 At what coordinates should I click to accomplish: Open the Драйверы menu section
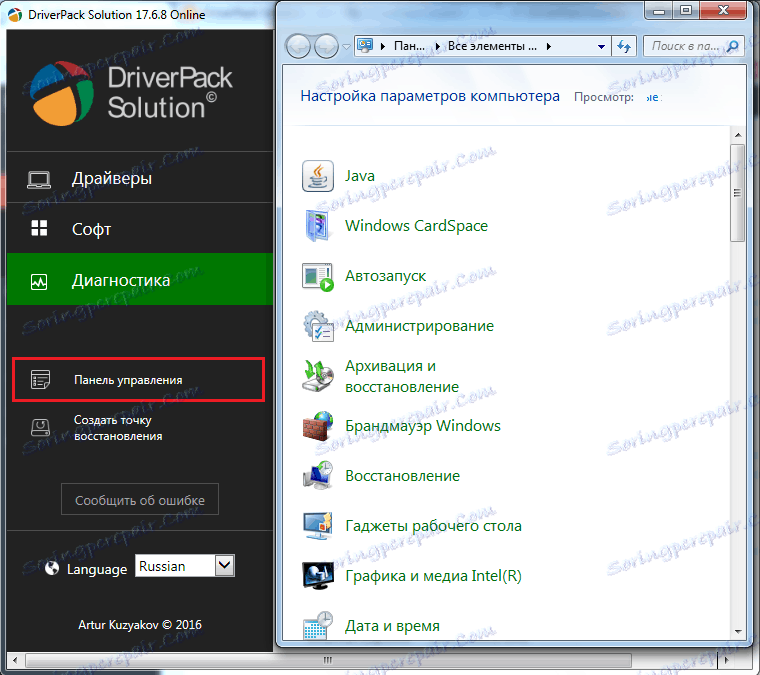[140, 178]
